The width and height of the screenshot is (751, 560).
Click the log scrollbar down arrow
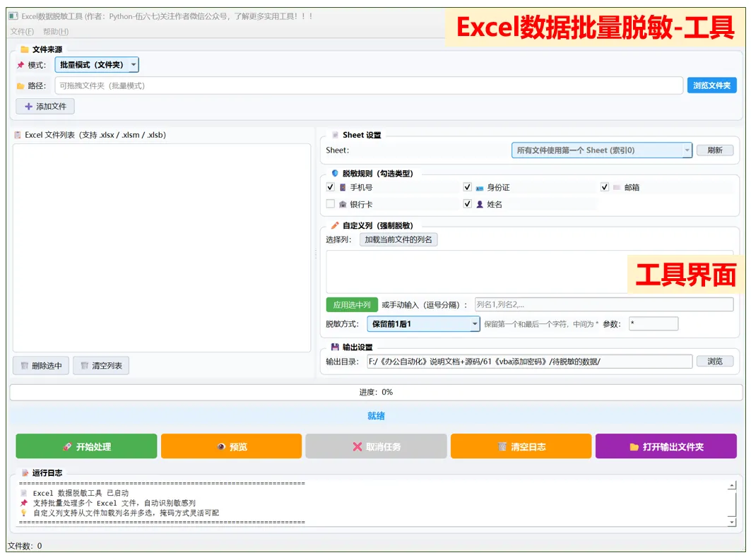pyautogui.click(x=732, y=522)
